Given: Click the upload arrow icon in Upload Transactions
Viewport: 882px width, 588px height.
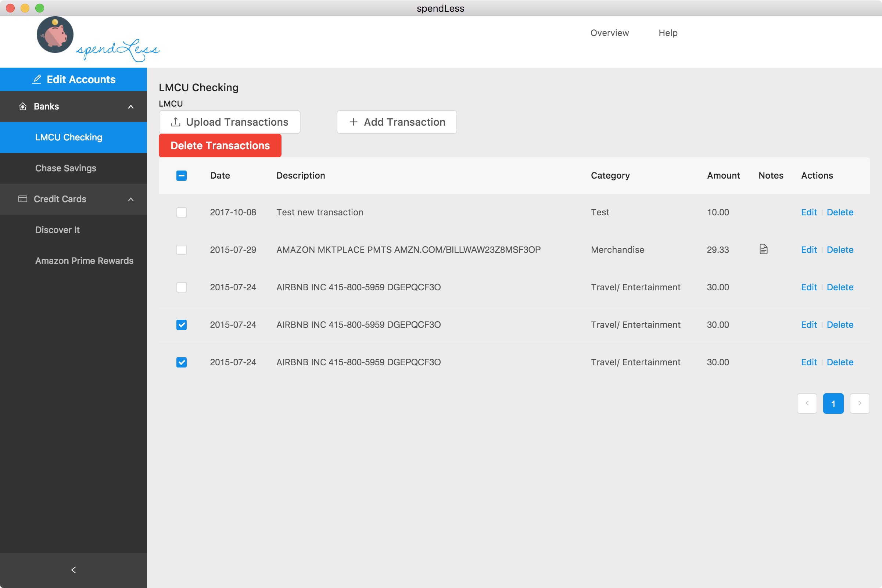Looking at the screenshot, I should click(176, 122).
